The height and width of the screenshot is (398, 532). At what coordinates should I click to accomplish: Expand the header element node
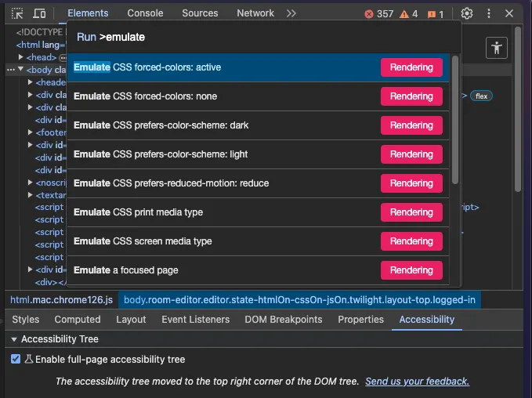coord(31,82)
